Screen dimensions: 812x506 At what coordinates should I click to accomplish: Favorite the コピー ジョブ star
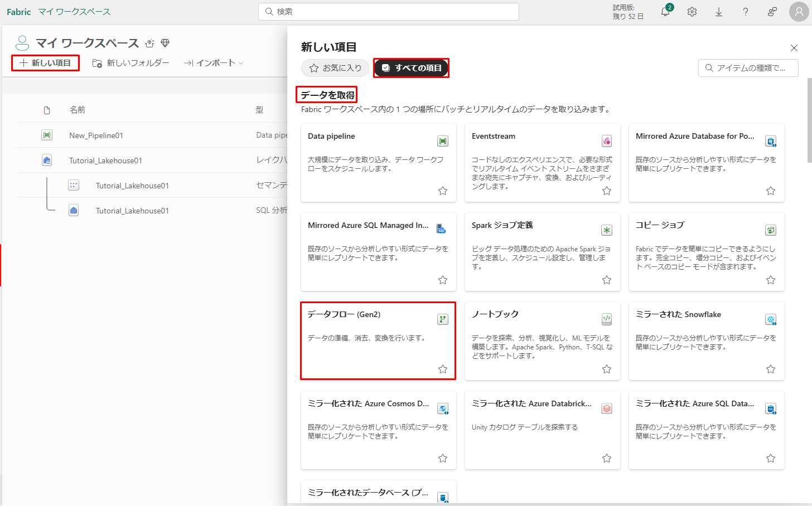click(x=771, y=280)
